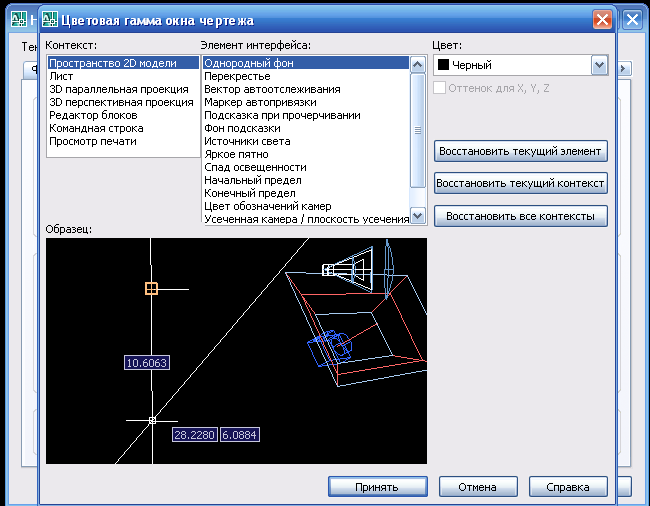This screenshot has width=650, height=506.
Task: Select context Пространство 2D модели
Action: pyautogui.click(x=123, y=63)
